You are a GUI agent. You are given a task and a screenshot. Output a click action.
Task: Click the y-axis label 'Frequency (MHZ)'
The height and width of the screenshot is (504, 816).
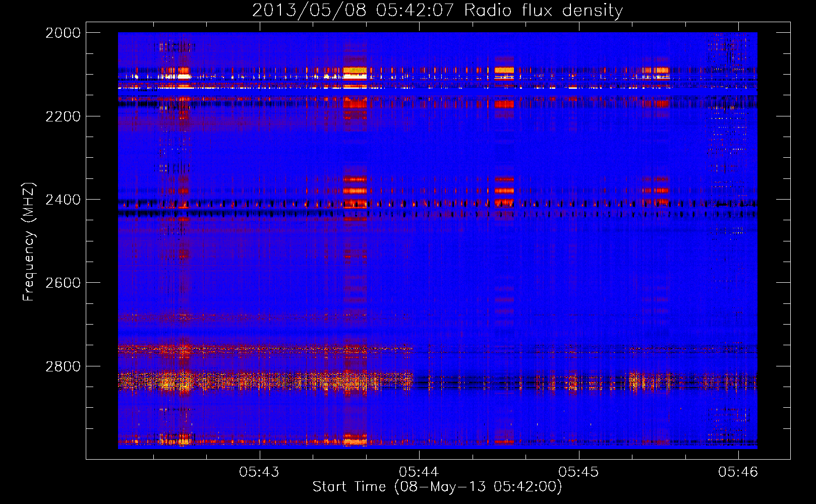(x=29, y=242)
